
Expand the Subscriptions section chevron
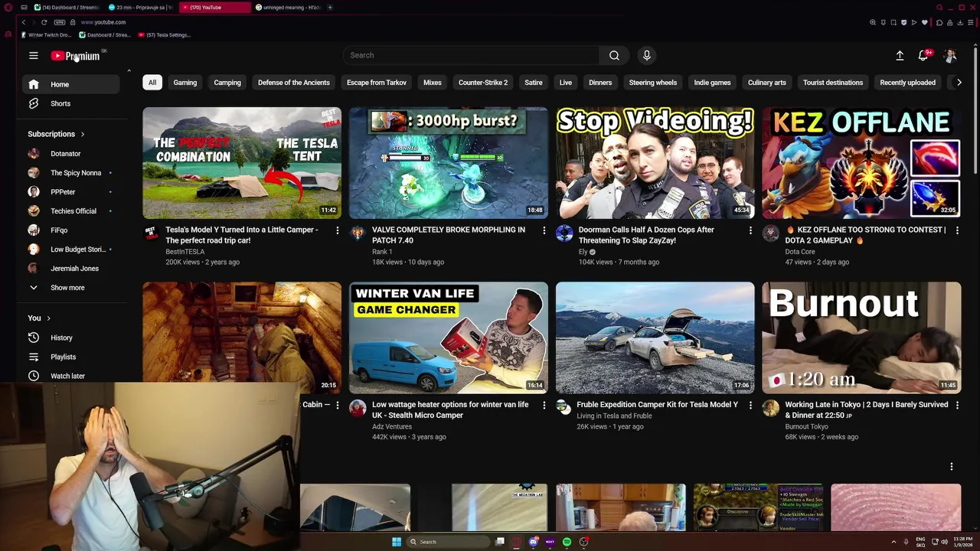83,134
